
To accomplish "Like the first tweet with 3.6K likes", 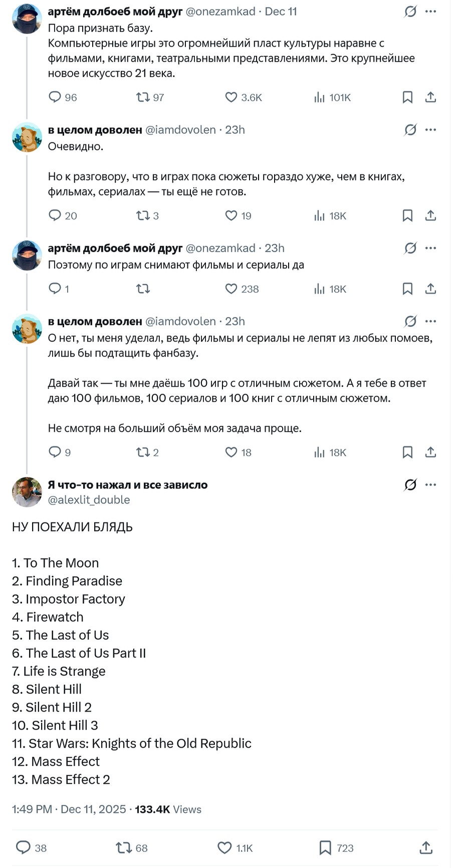I will pyautogui.click(x=231, y=97).
